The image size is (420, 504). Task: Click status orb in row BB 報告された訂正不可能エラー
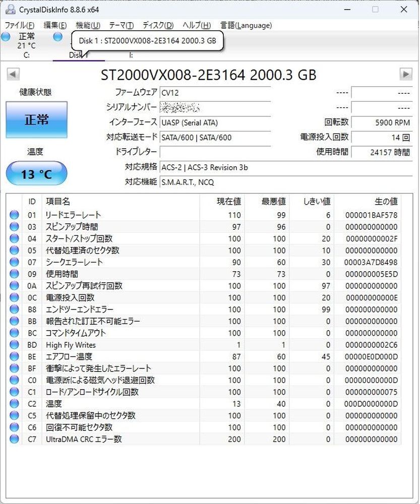[x=14, y=321]
